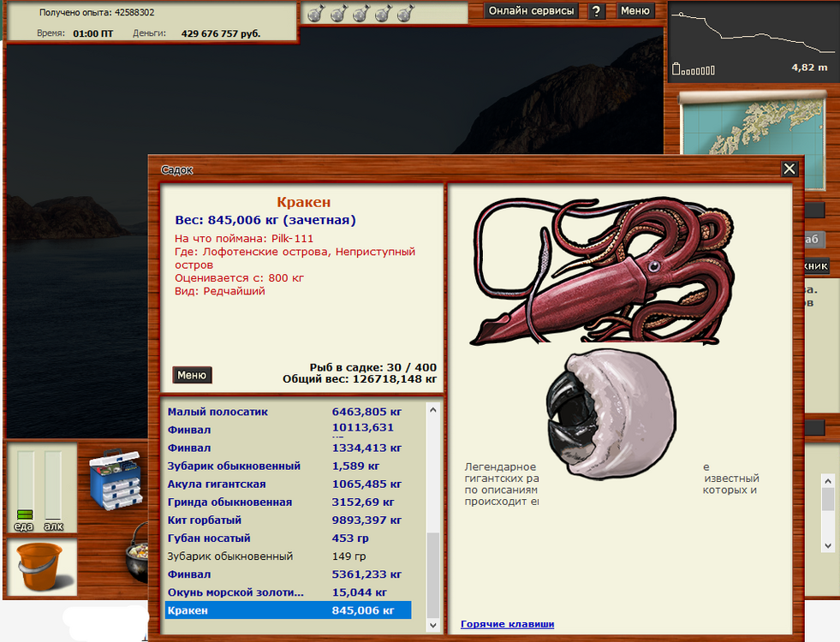Close the Садок window
The width and height of the screenshot is (840, 642).
point(789,169)
